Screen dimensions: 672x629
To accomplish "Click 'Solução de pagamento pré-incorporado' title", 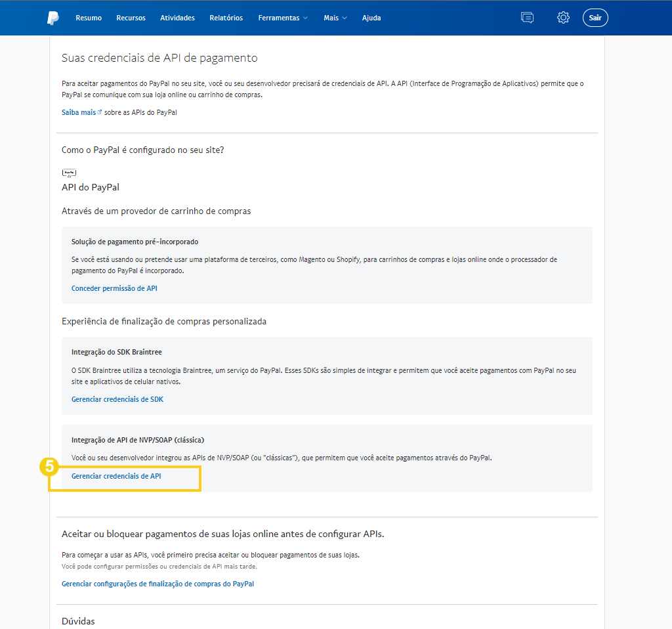I will pyautogui.click(x=135, y=242).
